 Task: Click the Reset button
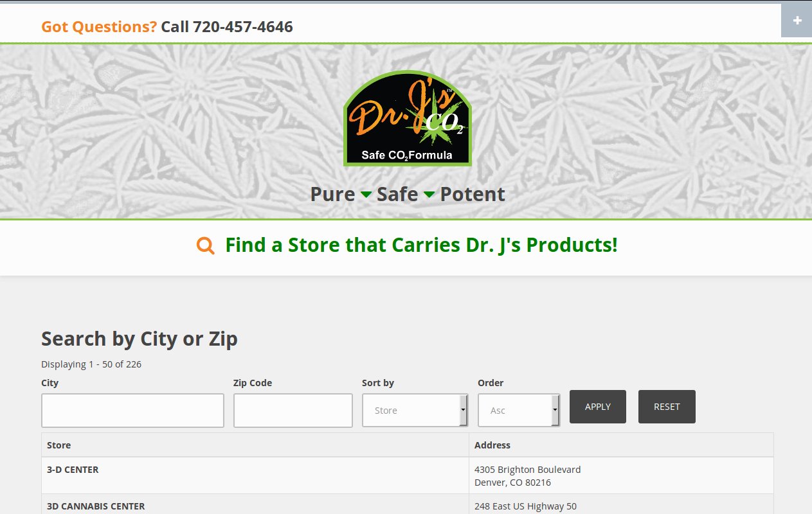click(667, 407)
